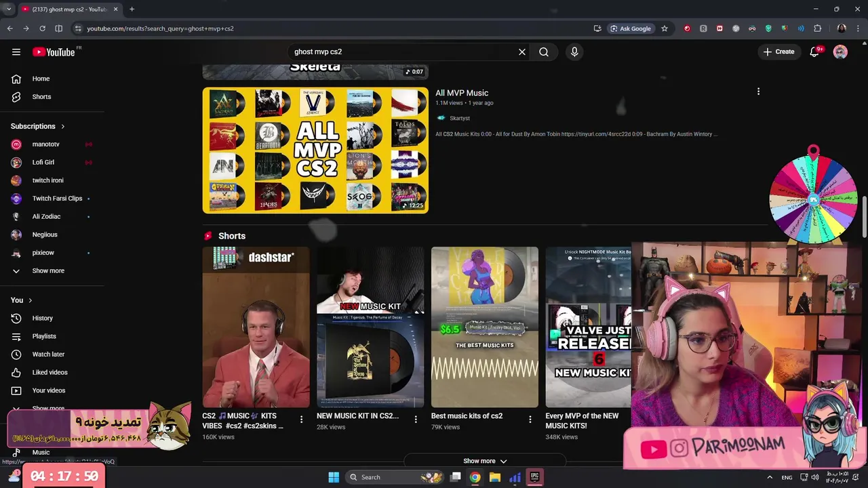Click the Create button
This screenshot has height=488, width=868.
tap(778, 52)
